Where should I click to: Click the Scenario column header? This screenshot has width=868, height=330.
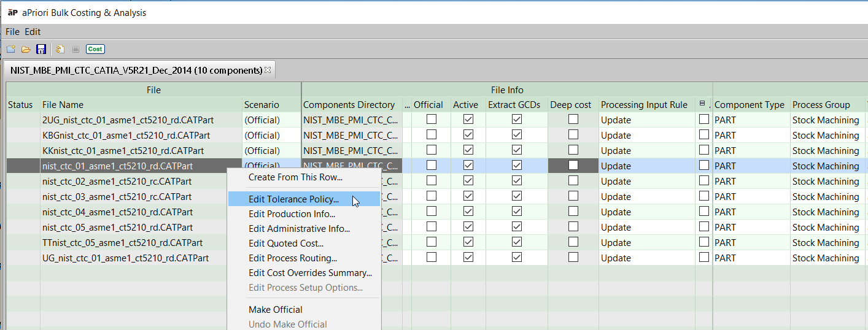pyautogui.click(x=271, y=105)
